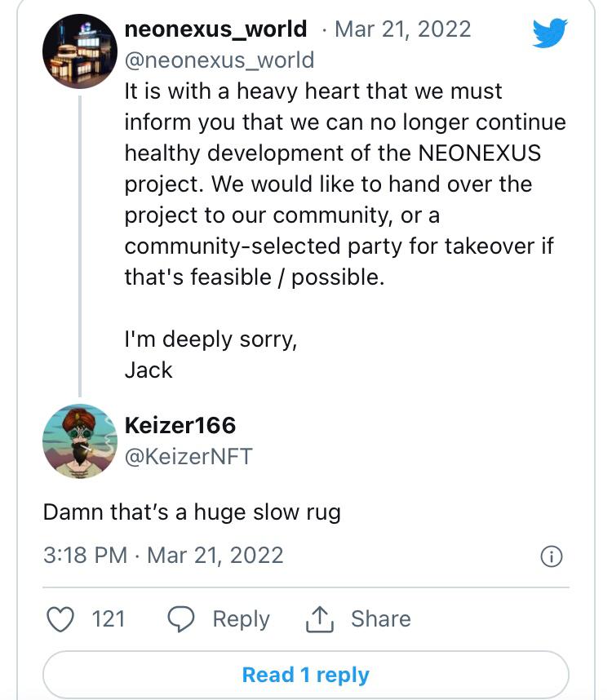Open the date beside neonexus_world's name

pos(402,29)
